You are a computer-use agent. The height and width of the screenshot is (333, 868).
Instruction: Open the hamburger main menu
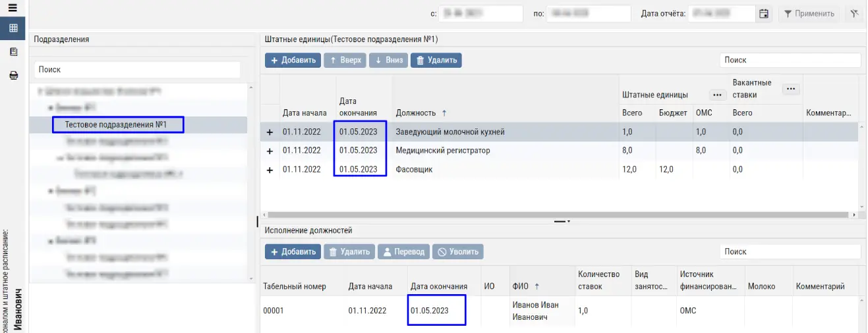click(x=12, y=9)
